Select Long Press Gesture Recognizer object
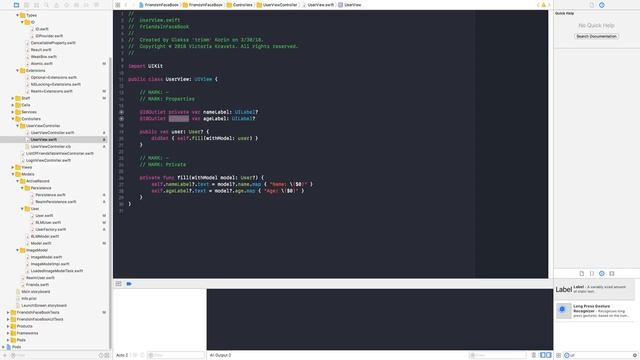The width and height of the screenshot is (640, 360). 594,311
